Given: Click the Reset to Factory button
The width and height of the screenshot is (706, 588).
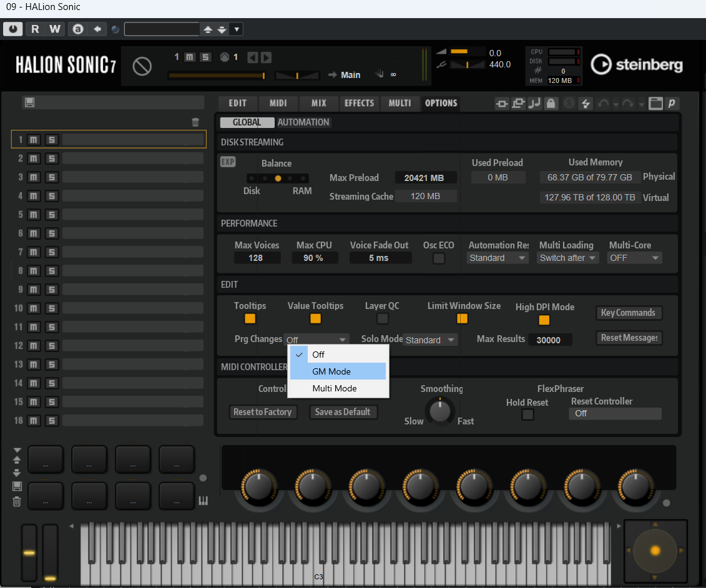Looking at the screenshot, I should (x=262, y=412).
